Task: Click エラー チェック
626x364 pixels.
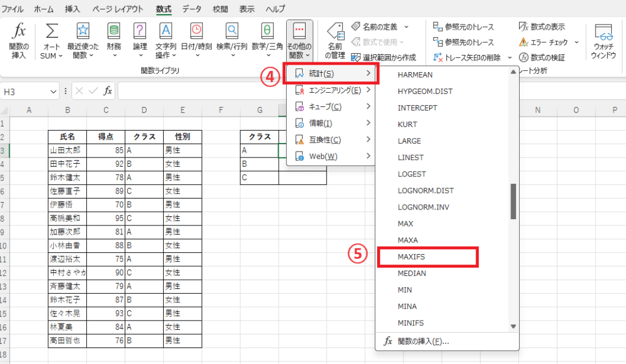Action: (x=543, y=42)
